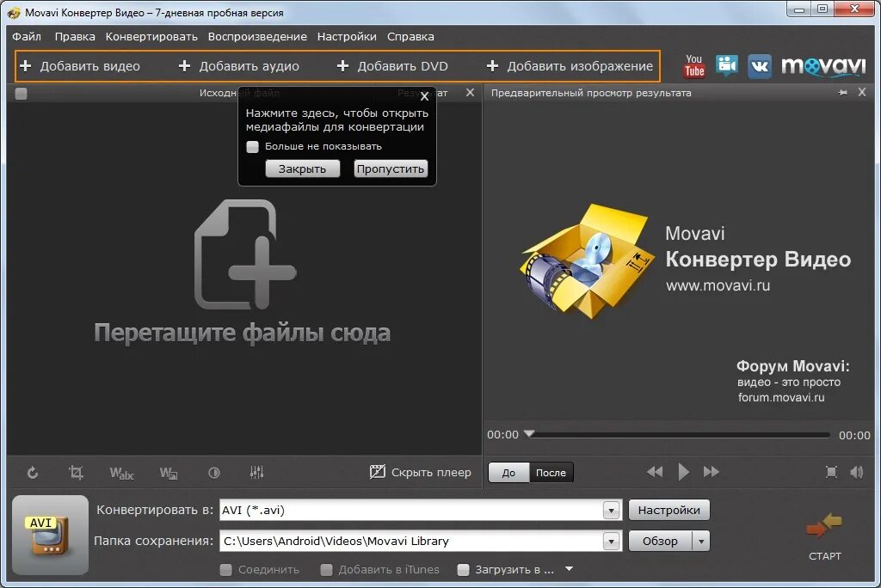Dismiss the tooltip with X
Viewport: 881px width, 588px height.
[x=425, y=96]
